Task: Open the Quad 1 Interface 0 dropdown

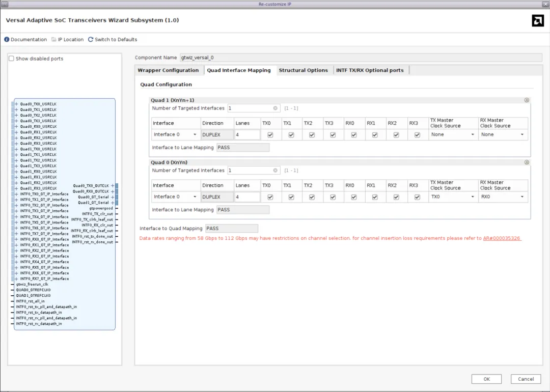Action: [175, 134]
